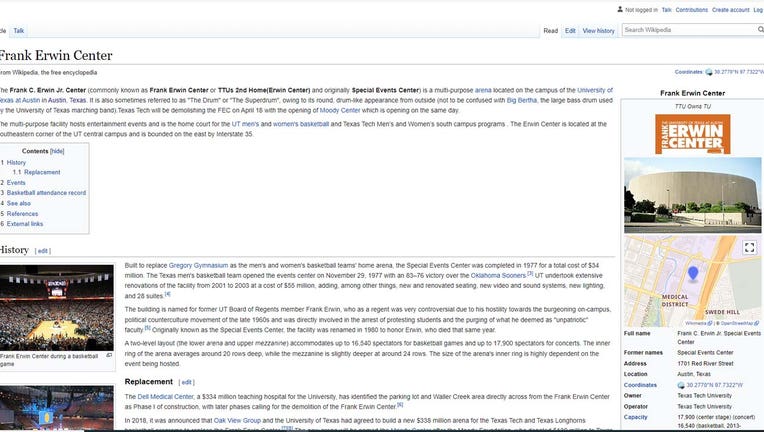
Task: Open the Edit tab
Action: click(570, 31)
